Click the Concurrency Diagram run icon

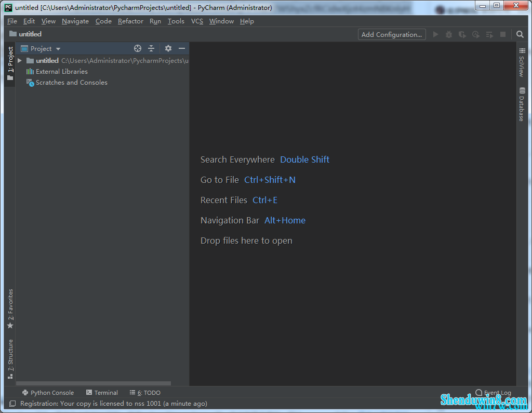click(489, 35)
